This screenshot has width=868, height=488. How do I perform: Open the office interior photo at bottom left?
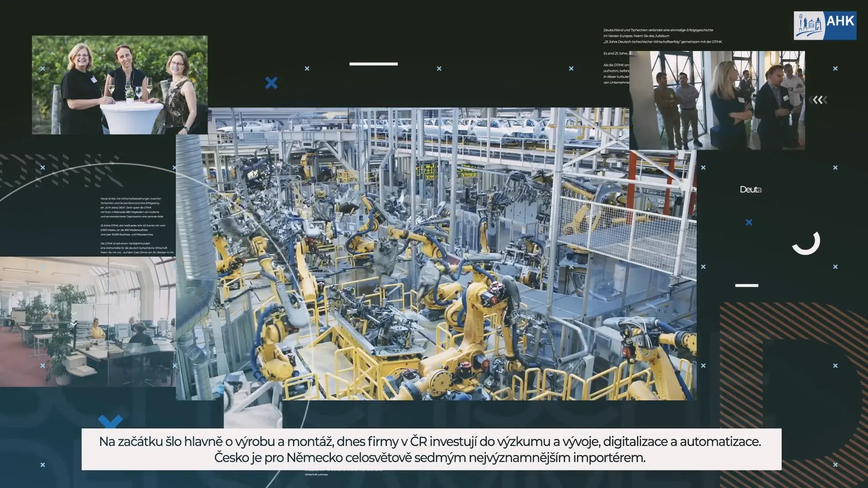pos(87,321)
